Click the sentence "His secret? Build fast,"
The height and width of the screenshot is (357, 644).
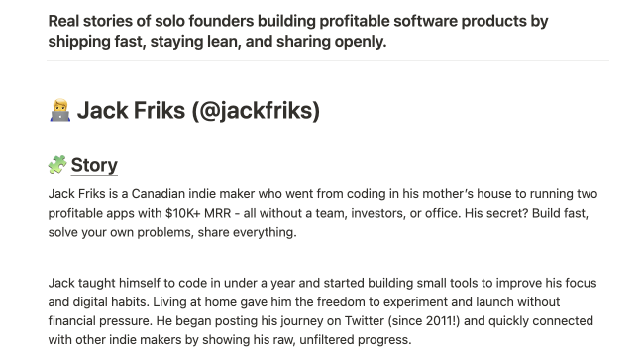(x=526, y=213)
